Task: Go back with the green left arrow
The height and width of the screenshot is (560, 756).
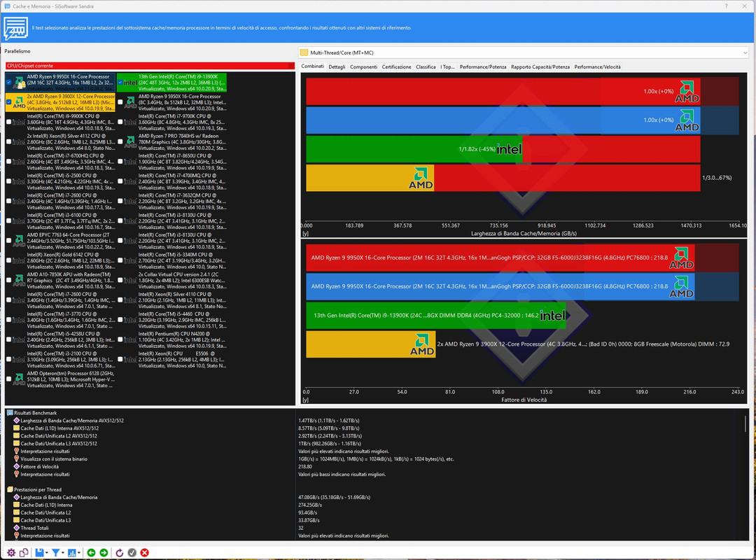Action: pos(91,553)
